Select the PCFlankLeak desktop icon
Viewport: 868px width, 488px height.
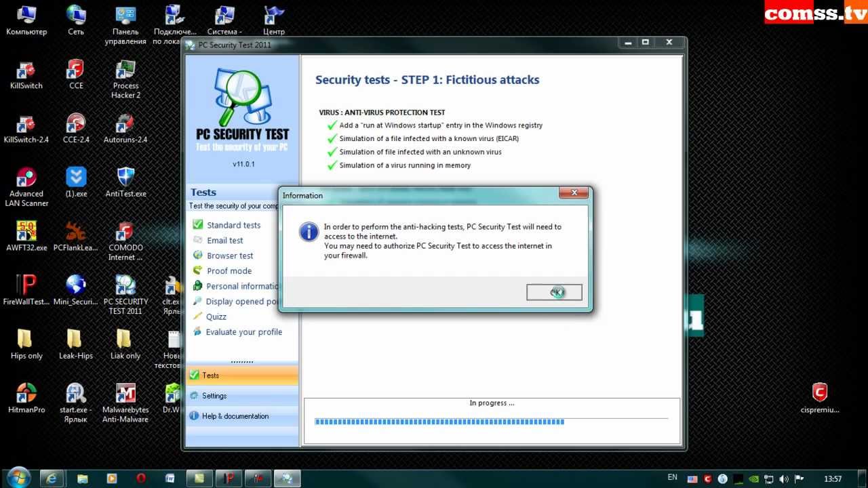pyautogui.click(x=76, y=237)
